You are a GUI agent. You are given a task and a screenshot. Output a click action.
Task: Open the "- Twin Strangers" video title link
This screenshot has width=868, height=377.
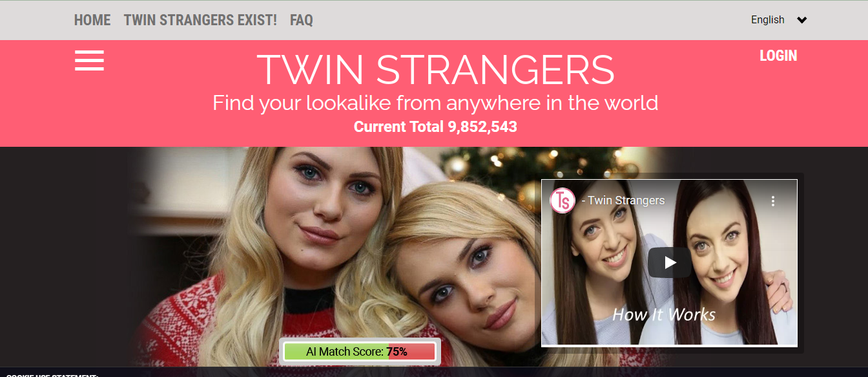(623, 200)
